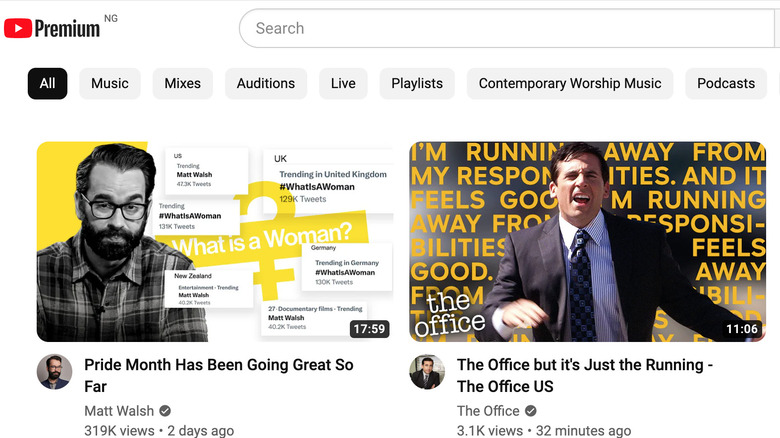Open the 'Just the Running' video title
The height and width of the screenshot is (438, 780).
[x=584, y=376]
